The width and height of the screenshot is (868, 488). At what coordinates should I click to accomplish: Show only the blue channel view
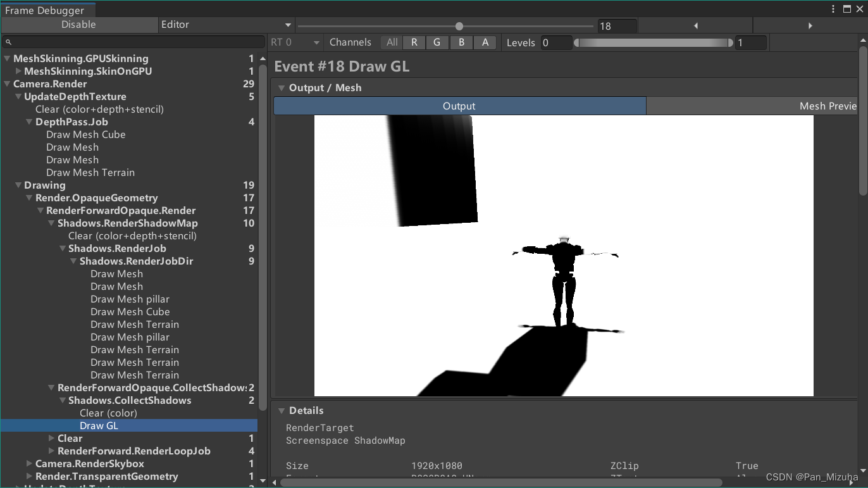tap(461, 42)
